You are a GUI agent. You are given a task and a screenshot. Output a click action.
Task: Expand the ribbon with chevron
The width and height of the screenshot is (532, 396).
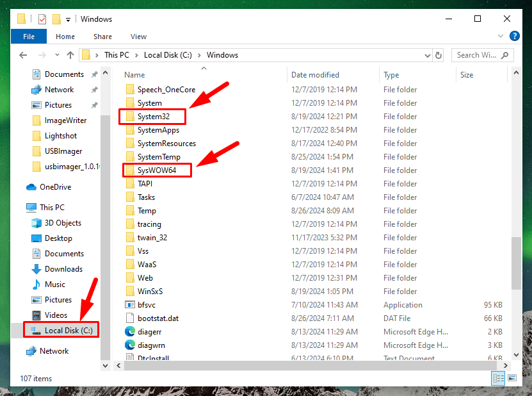tap(501, 36)
